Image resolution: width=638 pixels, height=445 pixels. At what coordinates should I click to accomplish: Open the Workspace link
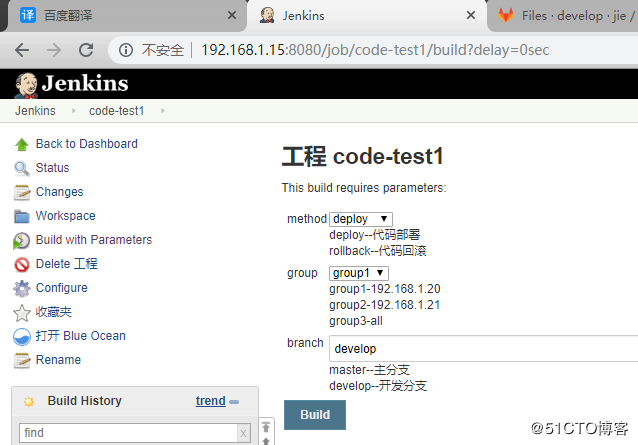point(66,216)
